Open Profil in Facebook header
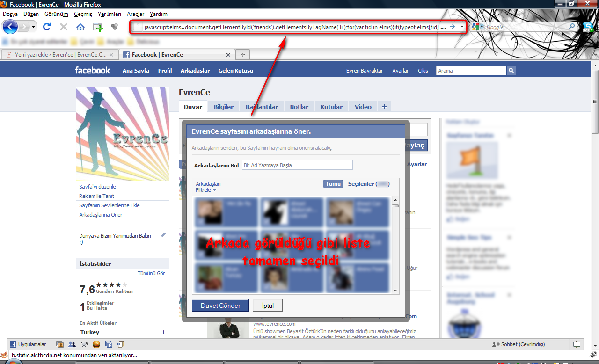The image size is (599, 364). (165, 71)
